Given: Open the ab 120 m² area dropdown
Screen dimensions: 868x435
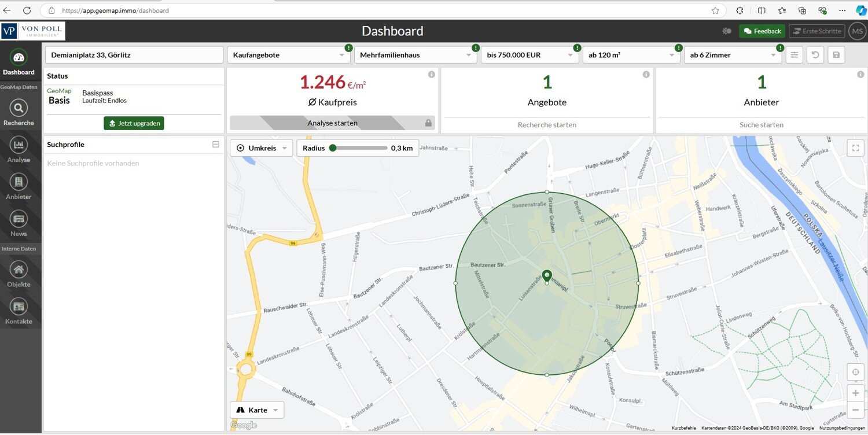Looking at the screenshot, I should (631, 55).
